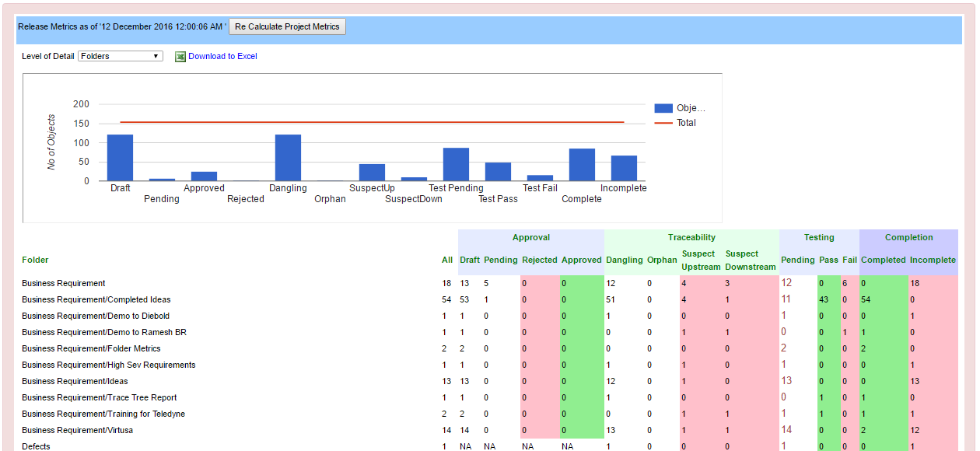Click the Test Pass chart bar
Viewport: 980px width, 451px height.
click(498, 172)
